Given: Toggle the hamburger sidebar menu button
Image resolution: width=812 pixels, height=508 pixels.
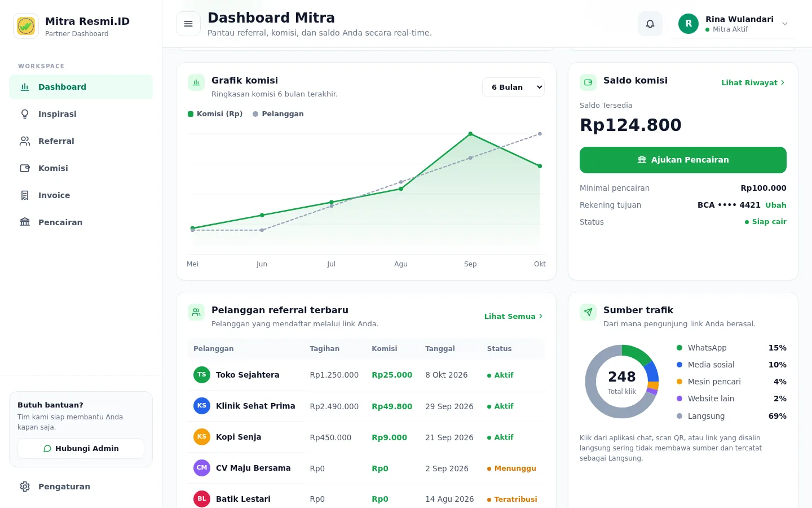Looking at the screenshot, I should [x=188, y=24].
